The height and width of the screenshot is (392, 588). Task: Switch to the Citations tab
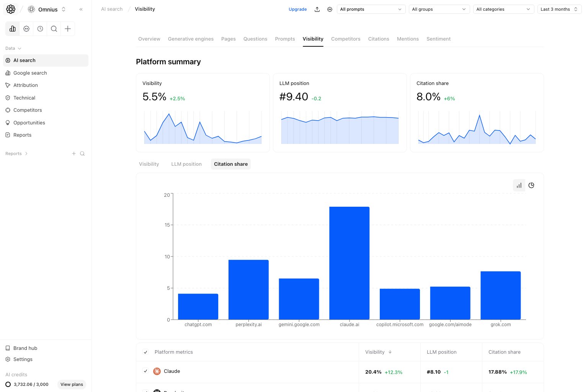[x=379, y=39]
